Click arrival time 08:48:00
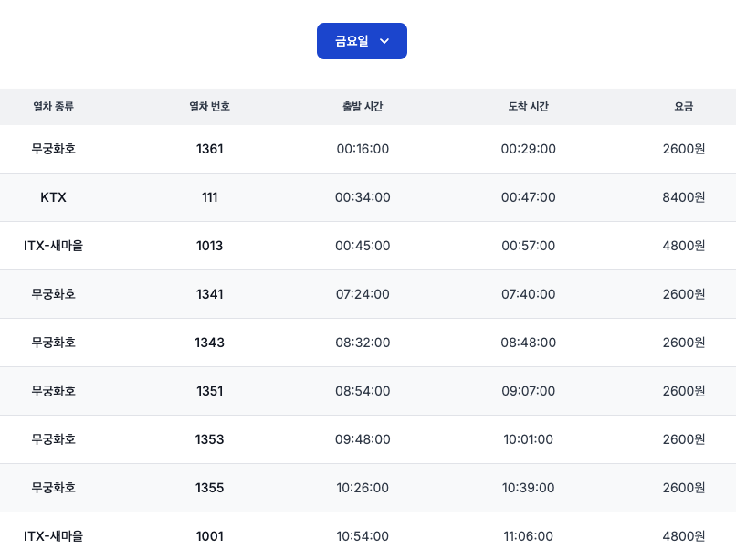 [x=529, y=343]
